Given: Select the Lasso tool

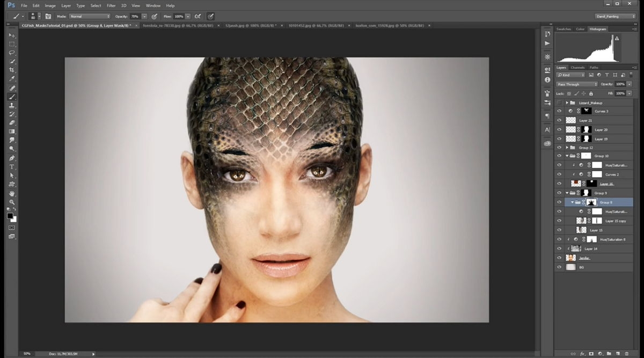Looking at the screenshot, I should 12,53.
